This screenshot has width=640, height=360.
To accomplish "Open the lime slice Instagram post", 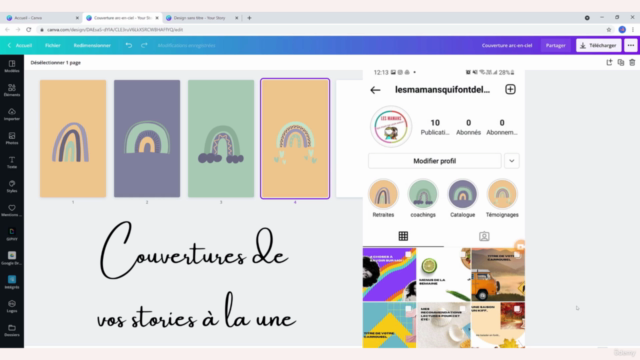I will tap(444, 274).
